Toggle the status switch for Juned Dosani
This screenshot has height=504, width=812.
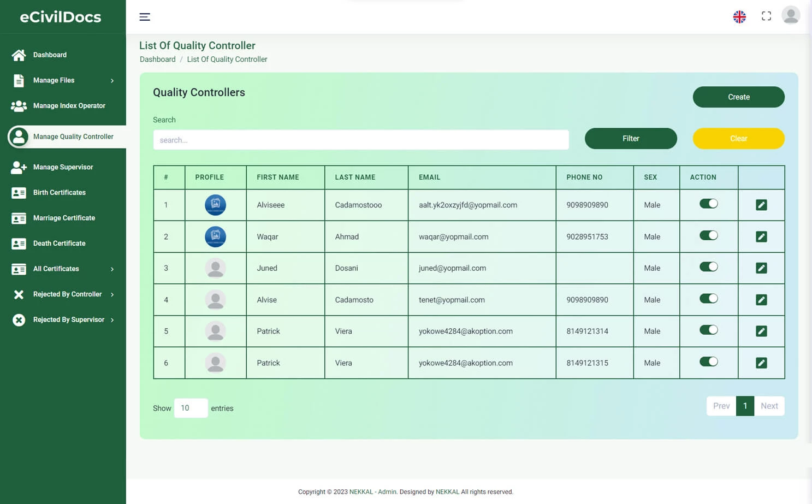point(708,266)
